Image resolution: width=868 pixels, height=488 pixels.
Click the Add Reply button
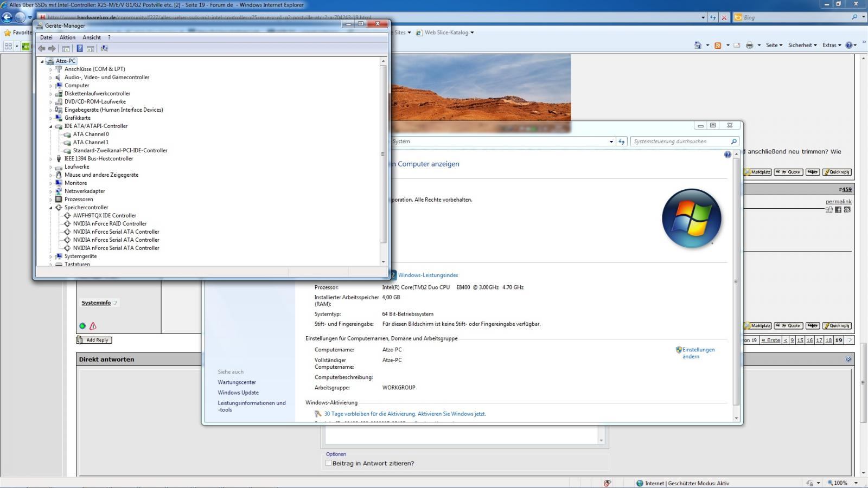point(94,340)
